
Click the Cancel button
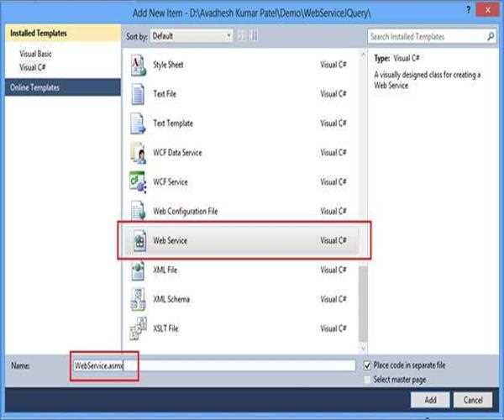click(473, 400)
